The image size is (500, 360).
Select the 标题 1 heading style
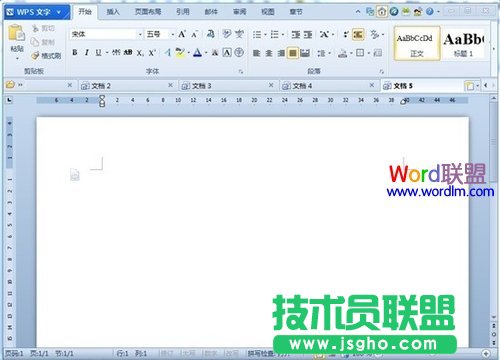[464, 43]
